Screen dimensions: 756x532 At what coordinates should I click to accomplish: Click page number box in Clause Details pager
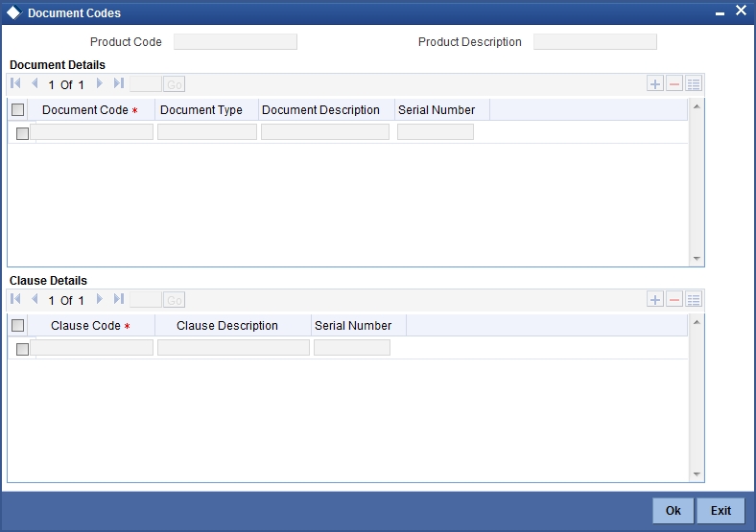tap(146, 300)
